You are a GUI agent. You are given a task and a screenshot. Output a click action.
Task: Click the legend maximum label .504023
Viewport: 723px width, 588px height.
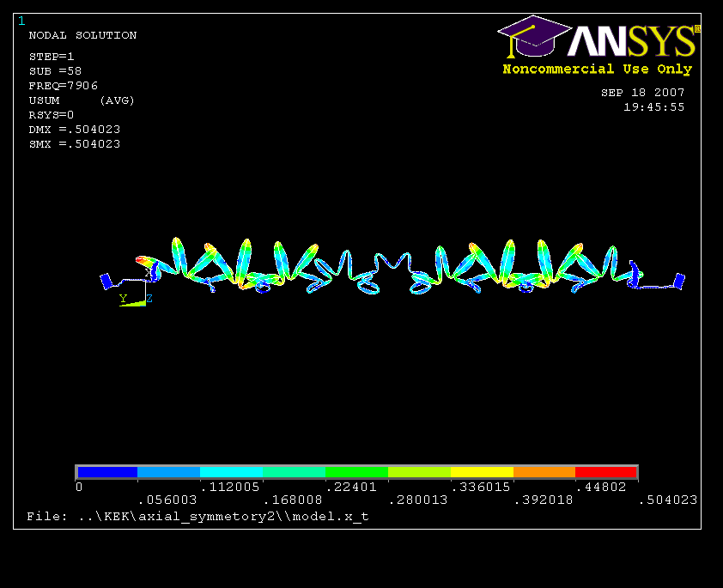coord(668,500)
